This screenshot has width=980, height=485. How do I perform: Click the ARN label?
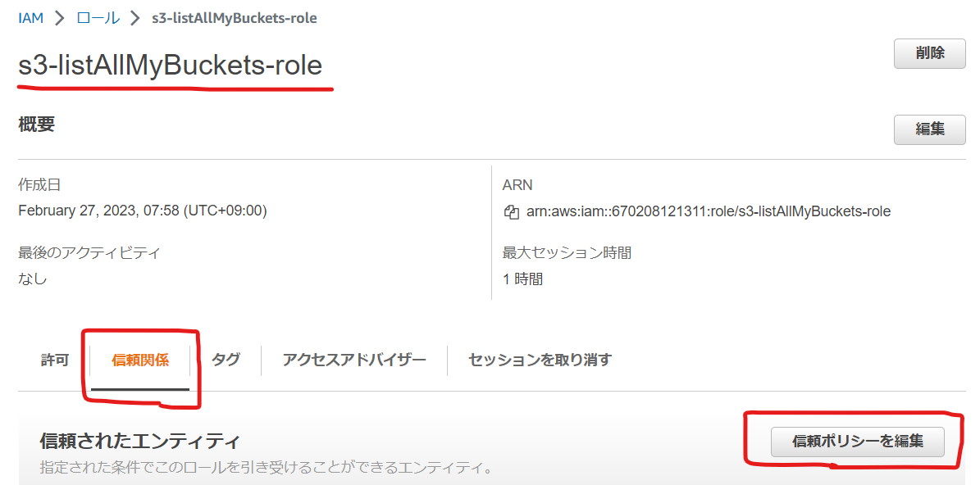click(x=517, y=185)
